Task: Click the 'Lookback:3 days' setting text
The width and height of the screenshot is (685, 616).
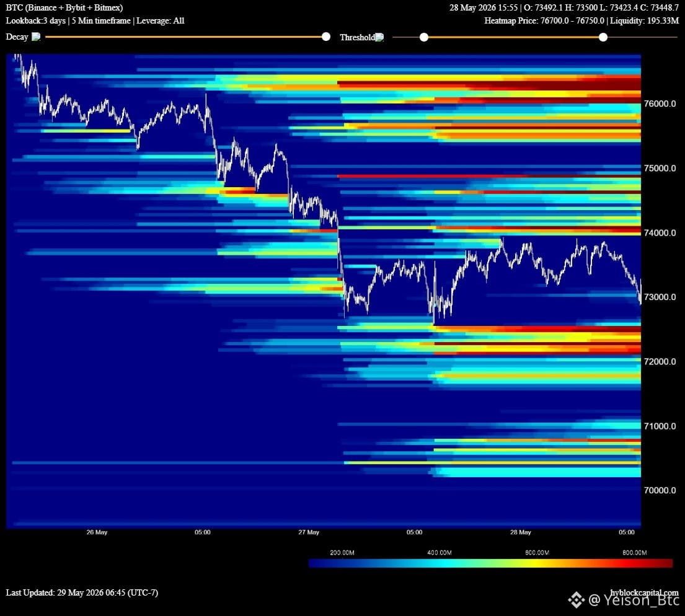Action: pyautogui.click(x=36, y=20)
